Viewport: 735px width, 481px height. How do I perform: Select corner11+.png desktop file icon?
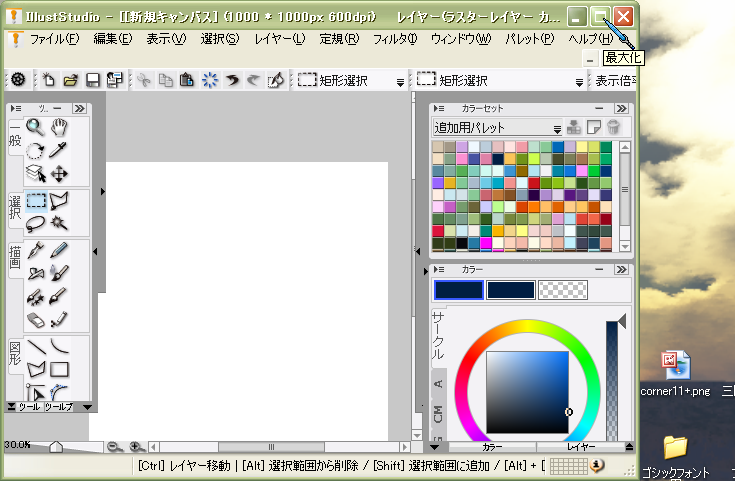(675, 375)
